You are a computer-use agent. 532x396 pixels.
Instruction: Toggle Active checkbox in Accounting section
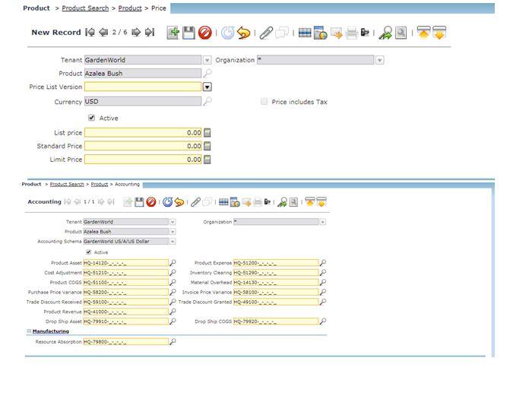[89, 252]
